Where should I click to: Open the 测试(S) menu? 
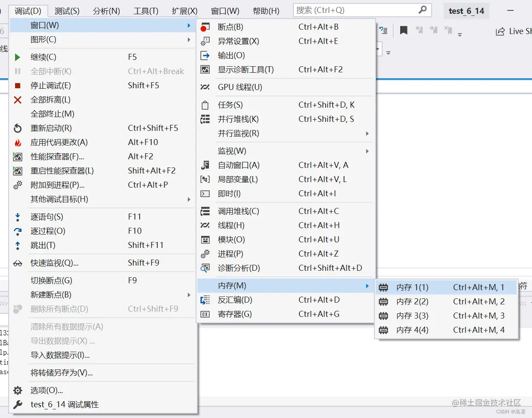pos(67,11)
